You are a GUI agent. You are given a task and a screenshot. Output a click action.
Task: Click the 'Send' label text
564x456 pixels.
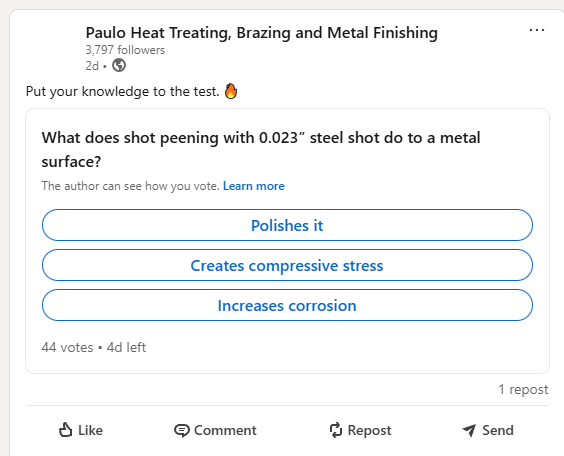tap(497, 430)
